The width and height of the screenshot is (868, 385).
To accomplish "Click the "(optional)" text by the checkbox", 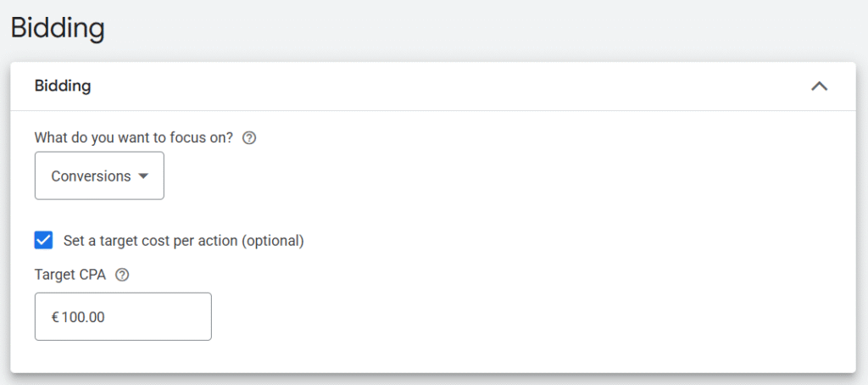I will click(x=273, y=240).
